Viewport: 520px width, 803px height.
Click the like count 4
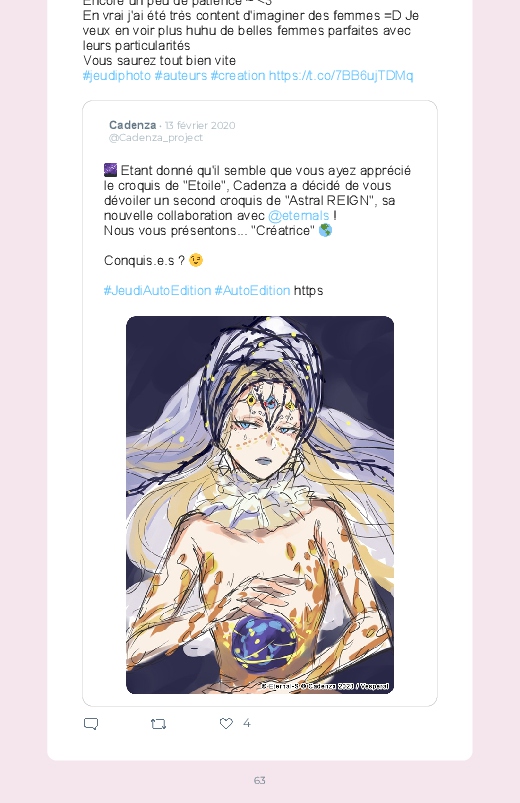(x=246, y=723)
